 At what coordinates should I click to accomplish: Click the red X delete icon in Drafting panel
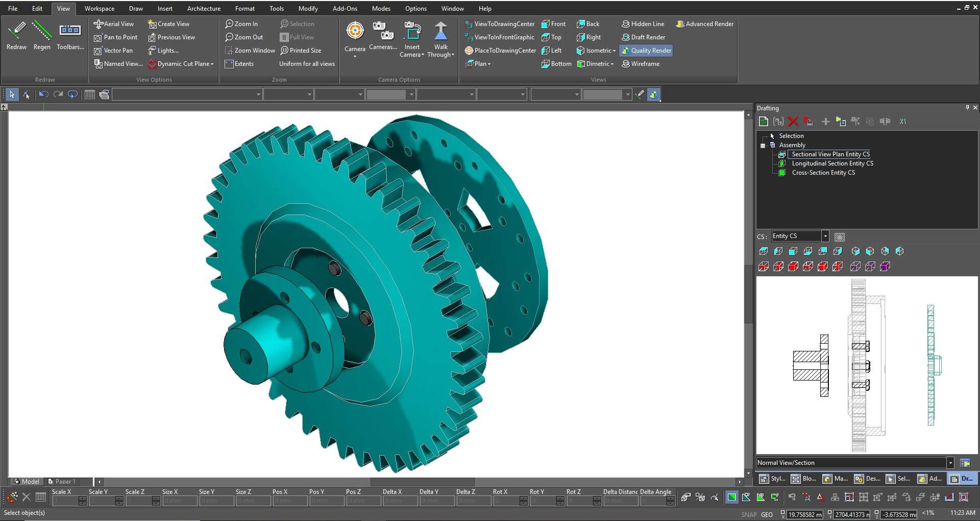coord(793,121)
